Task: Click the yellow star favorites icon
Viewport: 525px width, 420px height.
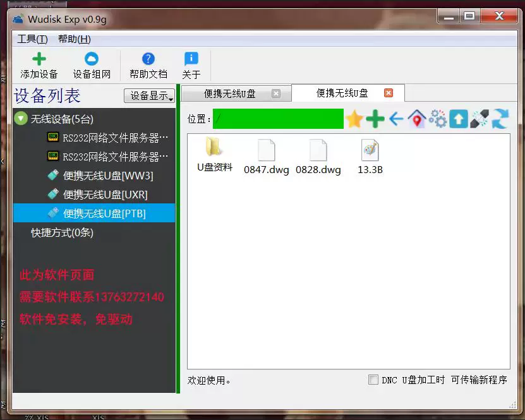Action: [x=354, y=119]
